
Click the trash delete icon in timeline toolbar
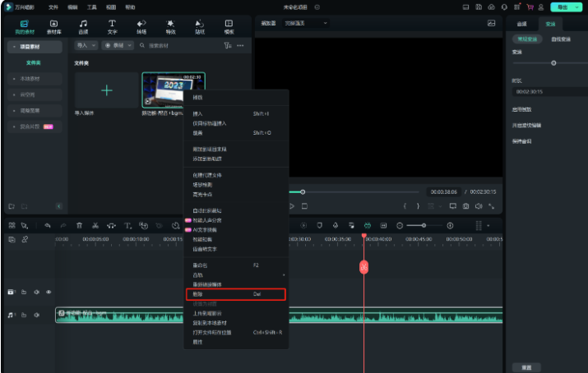pos(79,225)
